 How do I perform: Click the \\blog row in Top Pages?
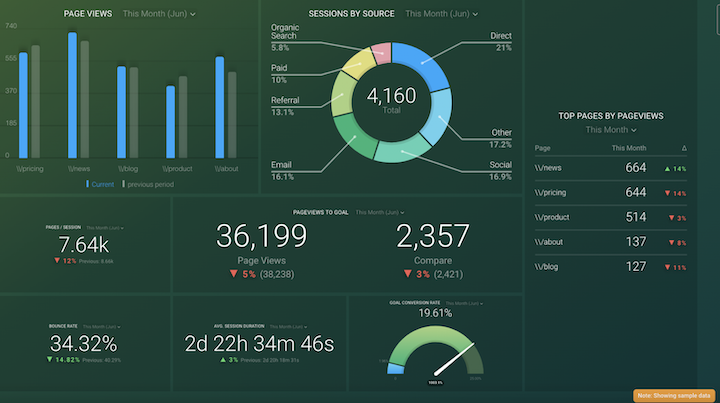point(610,267)
